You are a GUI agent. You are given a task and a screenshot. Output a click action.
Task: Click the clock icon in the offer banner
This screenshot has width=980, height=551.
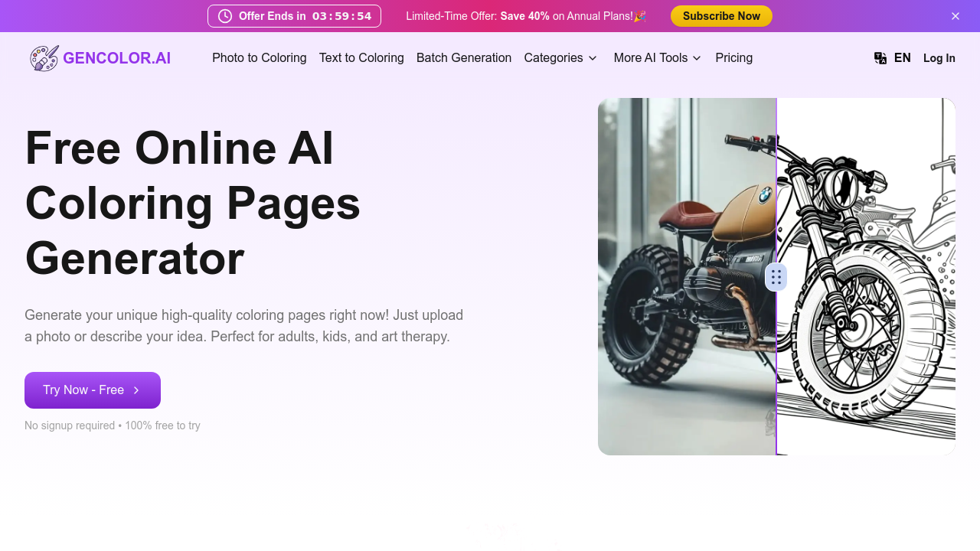(225, 16)
